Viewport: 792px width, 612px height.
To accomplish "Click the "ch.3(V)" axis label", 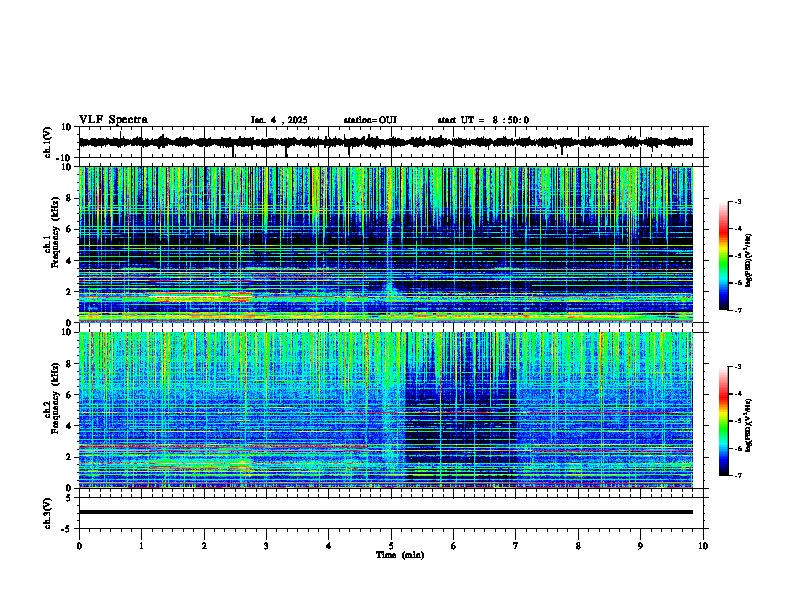I will [x=48, y=514].
